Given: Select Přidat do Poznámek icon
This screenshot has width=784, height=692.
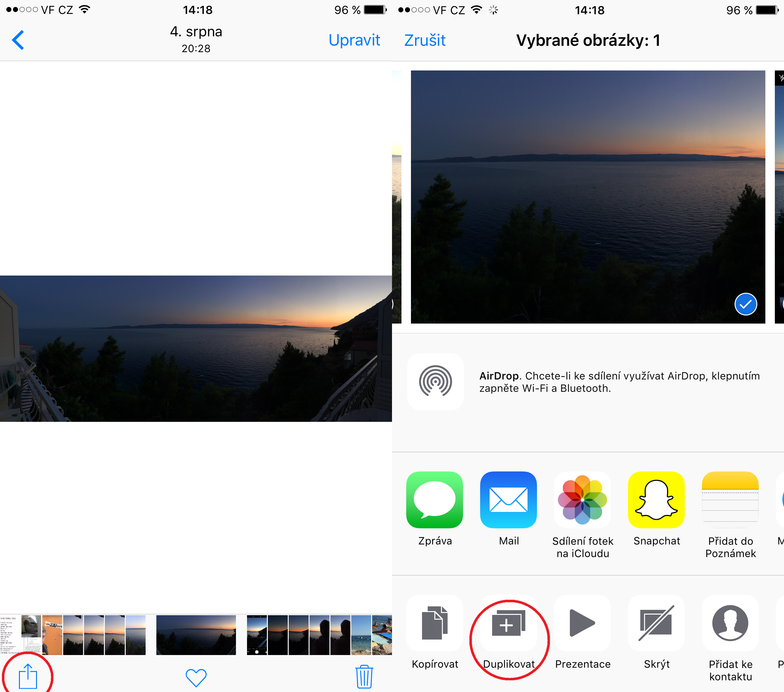Looking at the screenshot, I should click(x=730, y=500).
